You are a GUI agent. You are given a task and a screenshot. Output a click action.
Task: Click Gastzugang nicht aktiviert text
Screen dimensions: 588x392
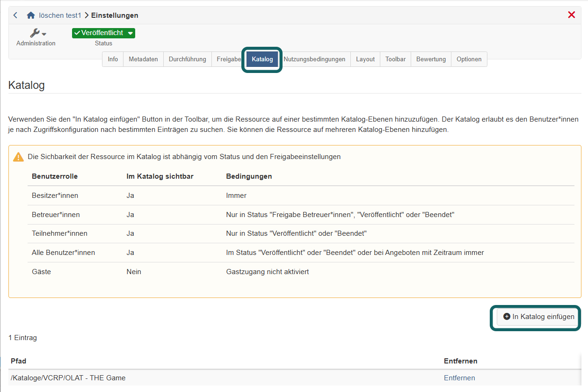pos(267,272)
